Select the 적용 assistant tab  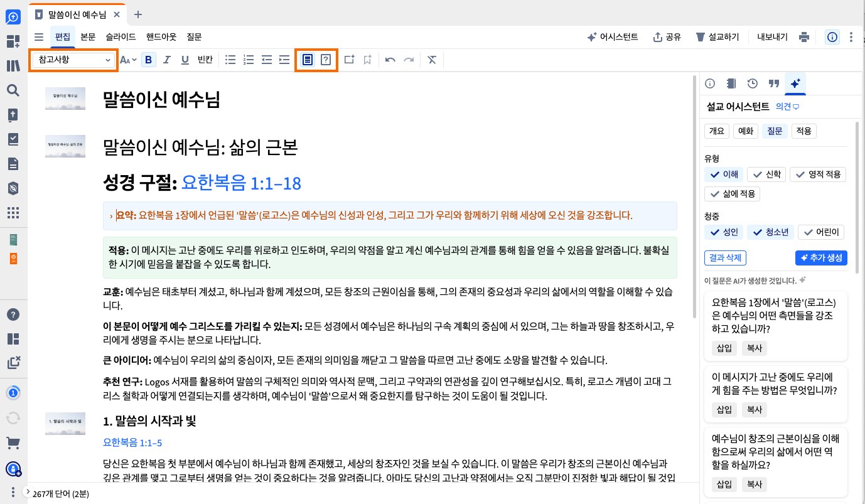coord(803,131)
